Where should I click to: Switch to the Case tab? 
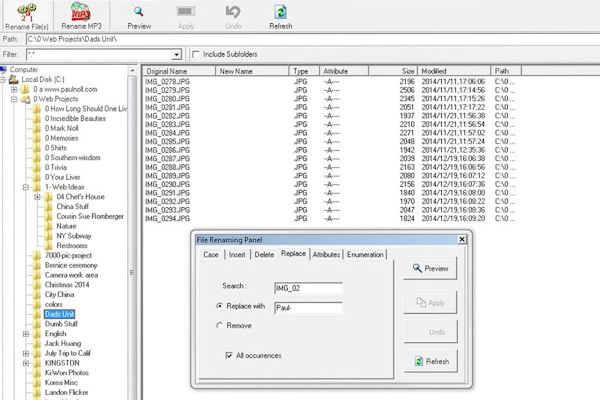pyautogui.click(x=211, y=255)
